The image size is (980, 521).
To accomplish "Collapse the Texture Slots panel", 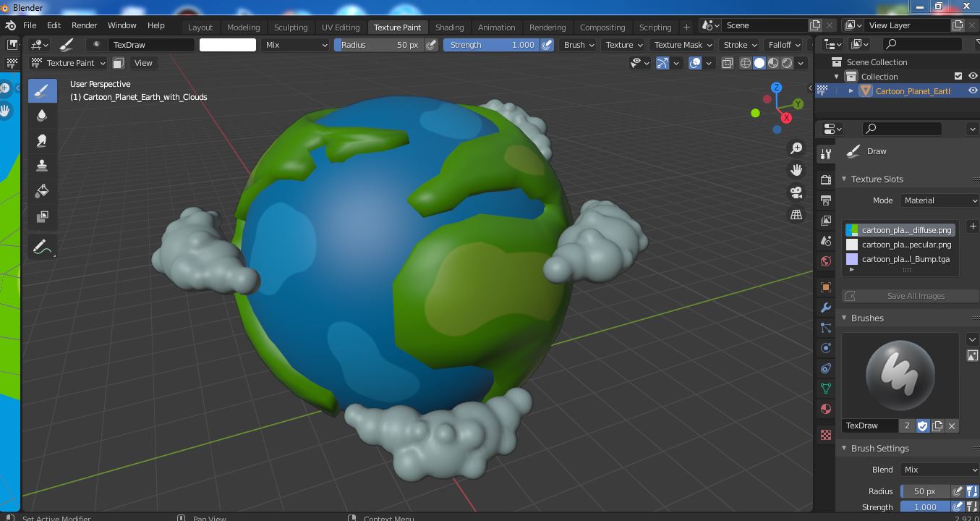I will click(844, 179).
